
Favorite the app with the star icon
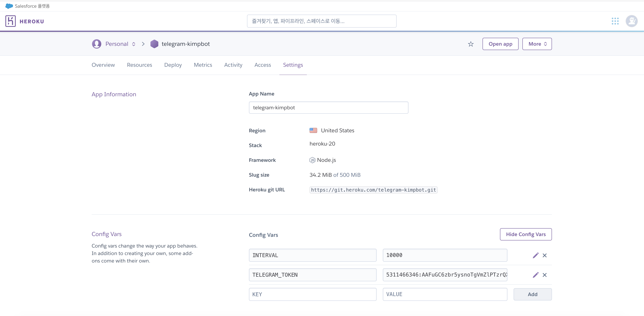coord(471,44)
